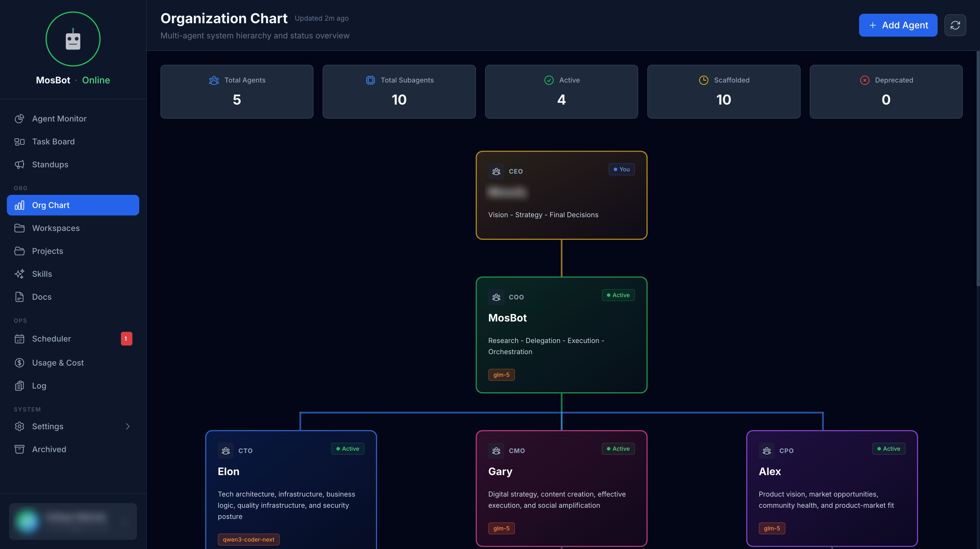Open Workspaces via the folder icon
Viewport: 980px width, 549px height.
(20, 228)
